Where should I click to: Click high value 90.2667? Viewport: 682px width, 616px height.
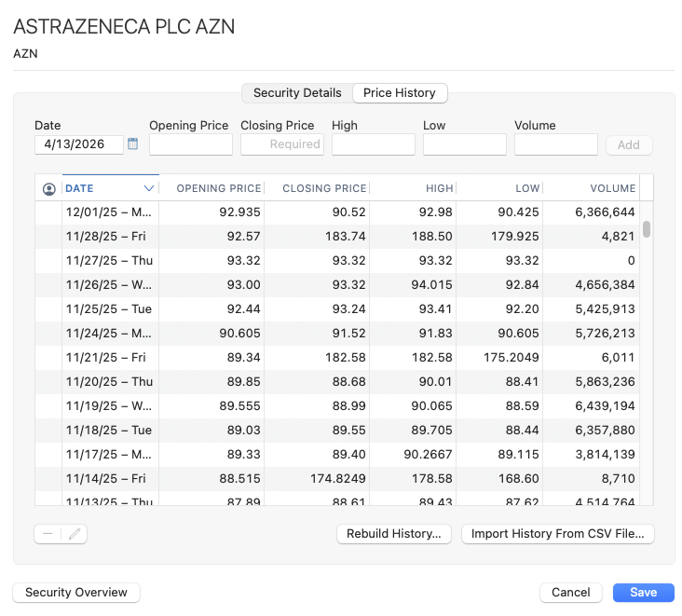(428, 454)
